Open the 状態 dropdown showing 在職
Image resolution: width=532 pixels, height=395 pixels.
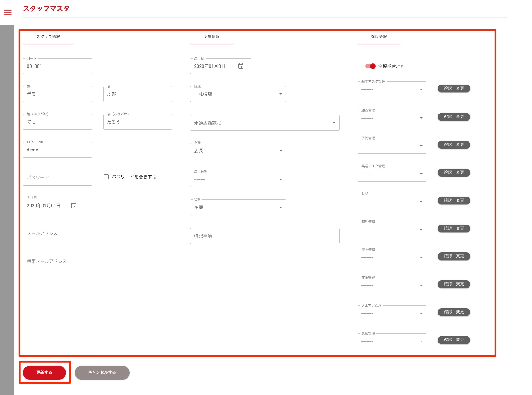pyautogui.click(x=238, y=207)
